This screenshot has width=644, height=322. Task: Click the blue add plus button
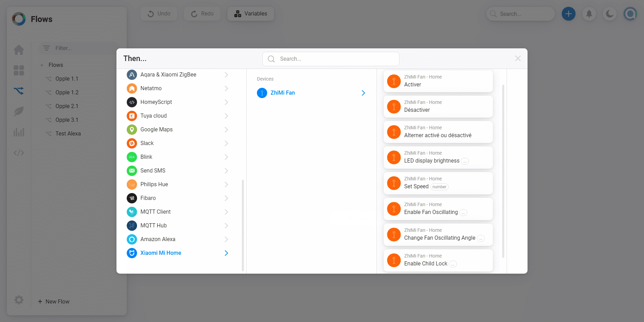(569, 14)
